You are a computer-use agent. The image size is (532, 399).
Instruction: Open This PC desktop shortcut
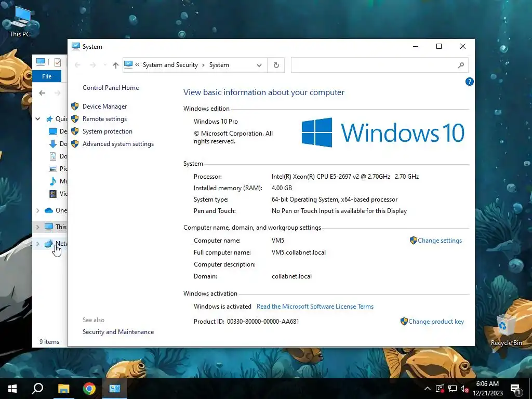[20, 21]
